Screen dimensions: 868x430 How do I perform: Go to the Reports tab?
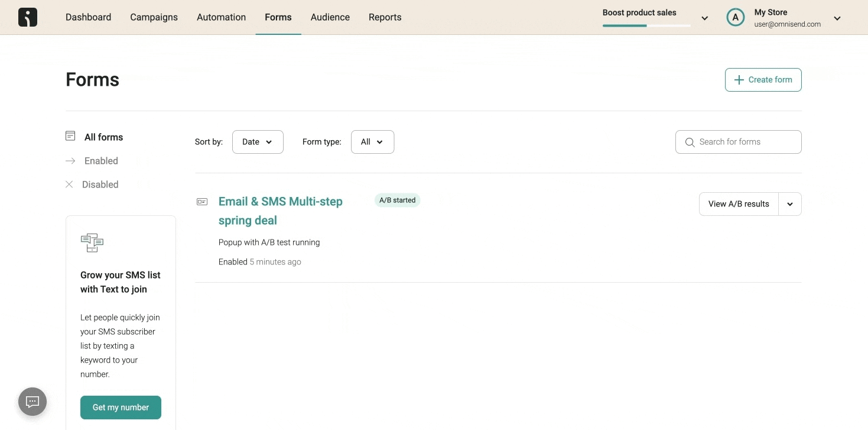coord(385,17)
